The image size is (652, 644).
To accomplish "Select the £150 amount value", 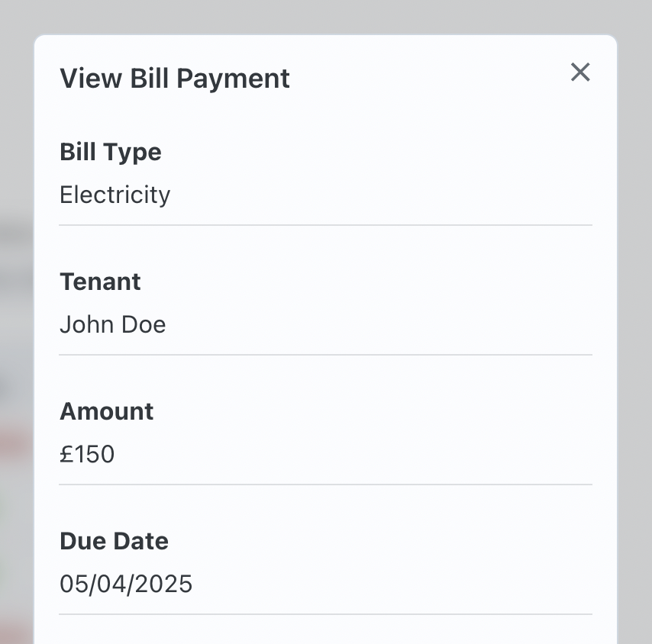I will [x=87, y=454].
